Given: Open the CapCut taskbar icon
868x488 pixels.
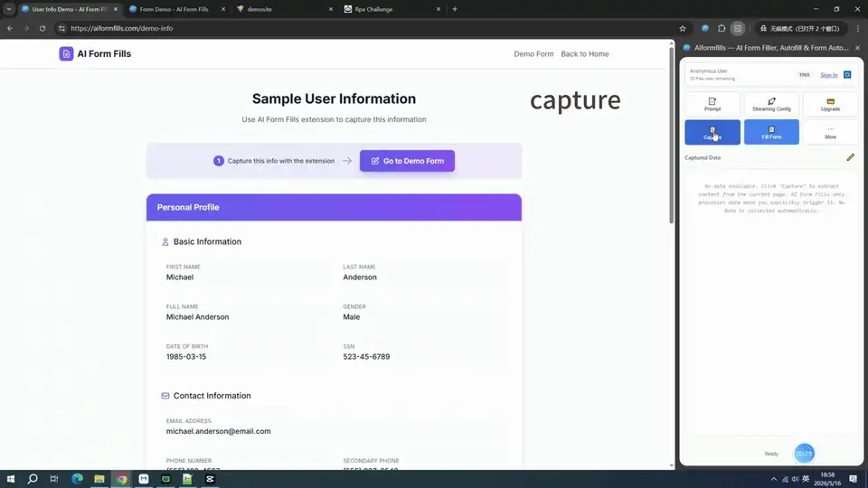Looking at the screenshot, I should point(210,479).
